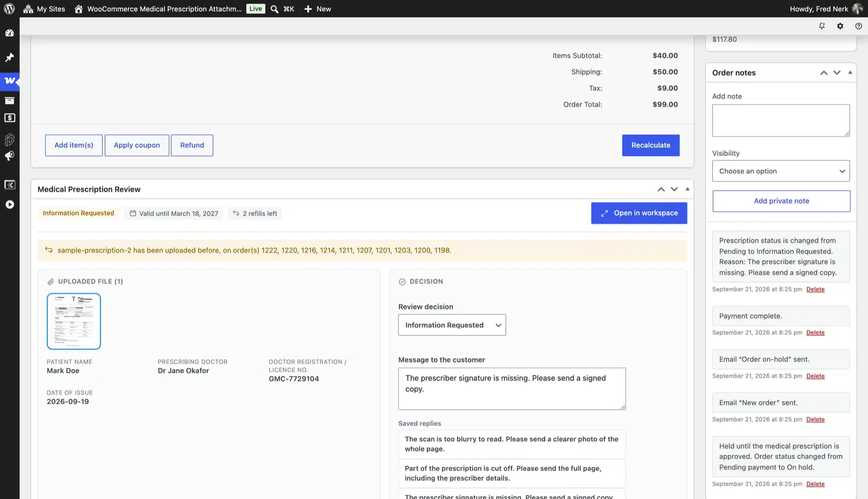Move Medical Prescription Review panel up

[x=661, y=189]
